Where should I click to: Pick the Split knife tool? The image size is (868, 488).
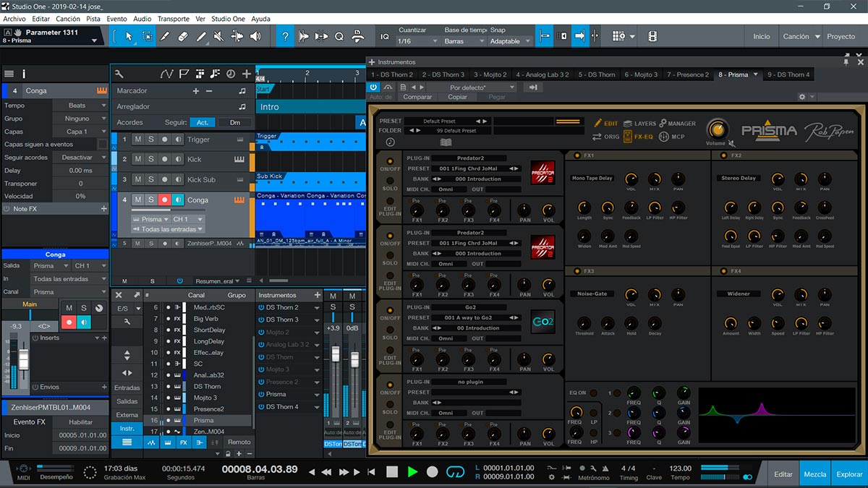pyautogui.click(x=164, y=36)
